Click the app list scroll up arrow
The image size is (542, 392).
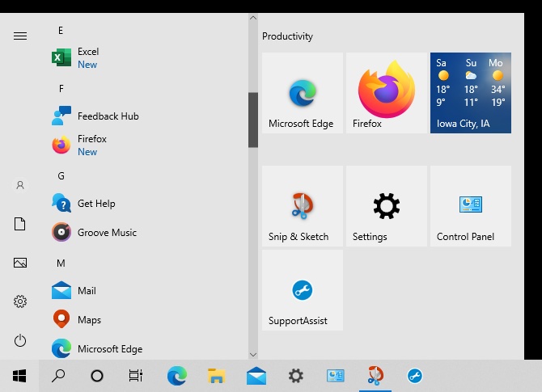point(253,18)
